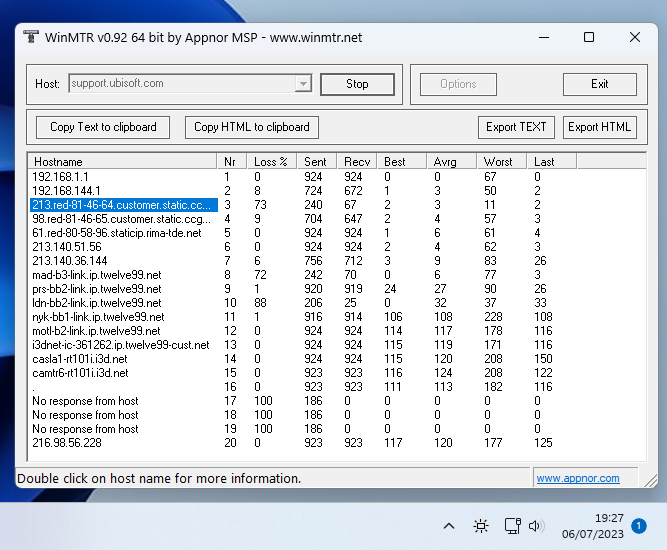Viewport: 667px width, 550px height.
Task: Click the WinMTR app icon in title bar
Action: (30, 37)
